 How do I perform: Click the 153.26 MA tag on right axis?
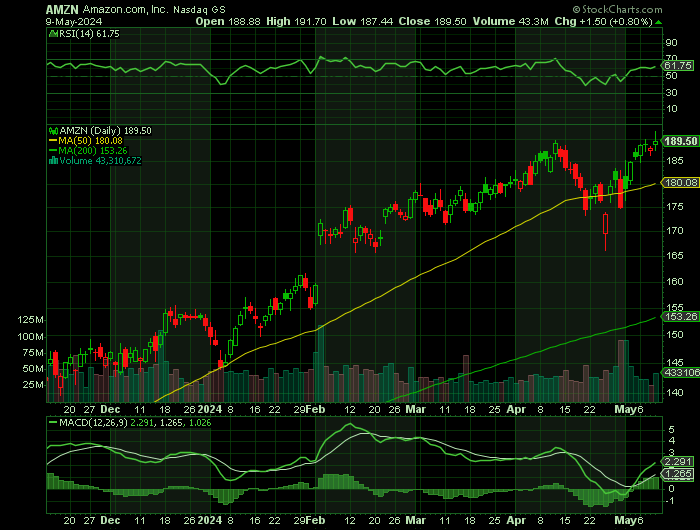pos(680,317)
